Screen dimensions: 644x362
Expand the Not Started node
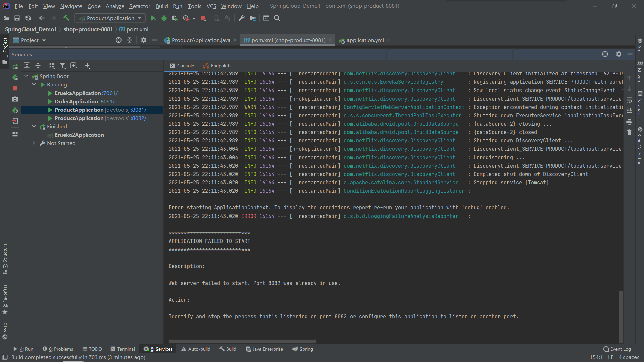tap(34, 143)
